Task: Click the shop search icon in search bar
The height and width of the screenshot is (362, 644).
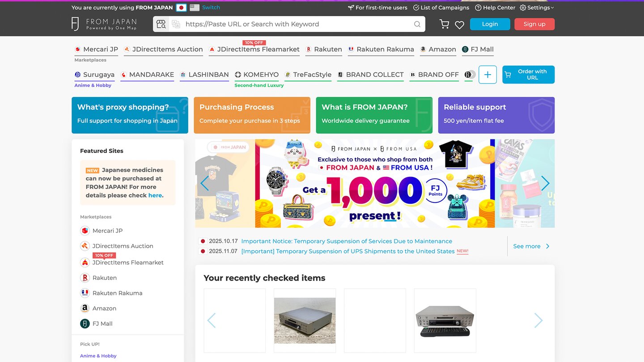Action: (161, 24)
